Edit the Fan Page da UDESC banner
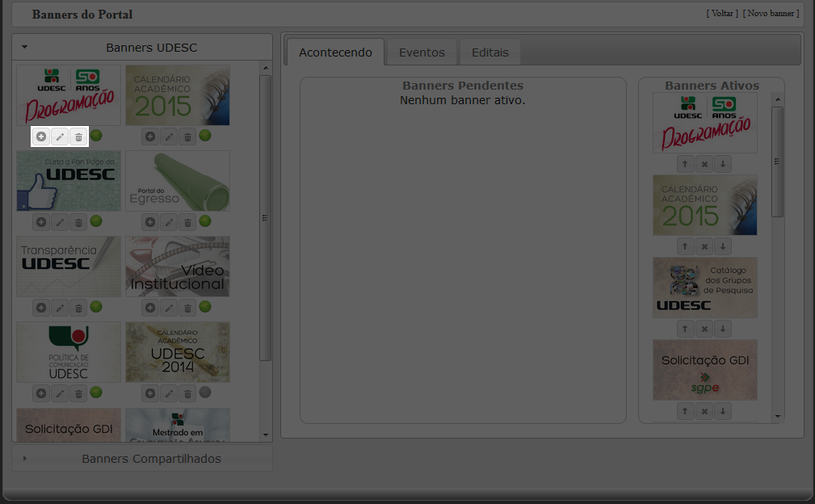Image resolution: width=815 pixels, height=504 pixels. point(60,222)
